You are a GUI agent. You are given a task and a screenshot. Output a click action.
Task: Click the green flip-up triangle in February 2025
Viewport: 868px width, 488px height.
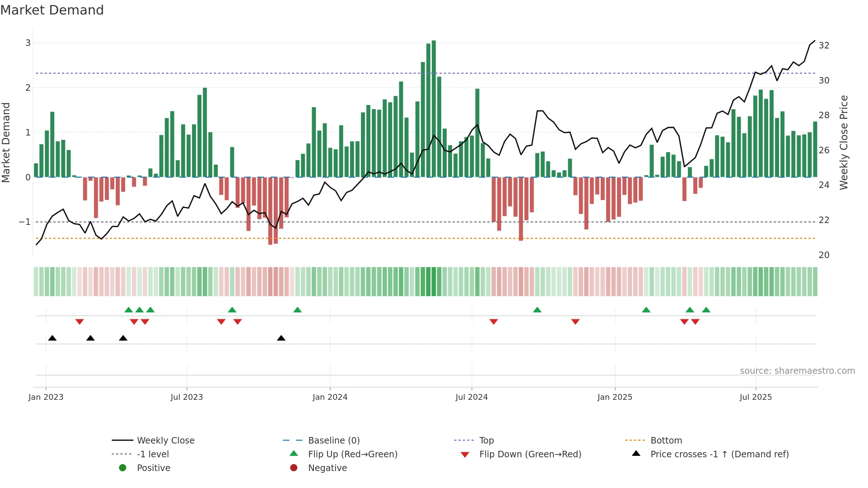tap(646, 310)
